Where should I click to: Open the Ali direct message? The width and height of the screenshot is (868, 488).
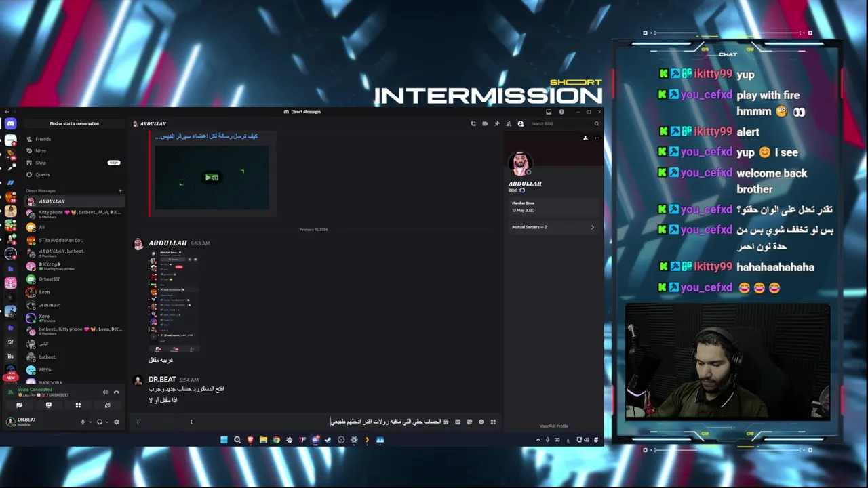74,227
